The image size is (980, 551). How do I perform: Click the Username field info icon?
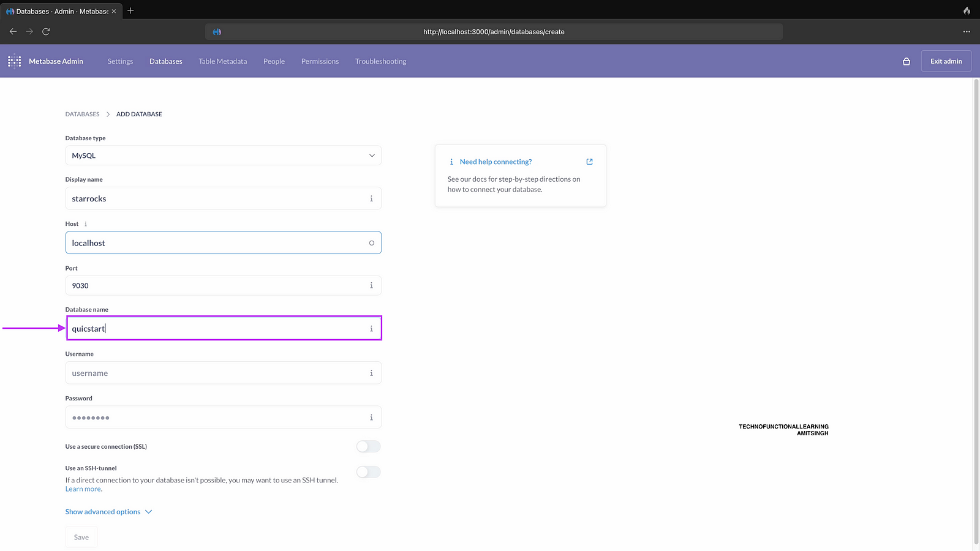click(x=371, y=373)
